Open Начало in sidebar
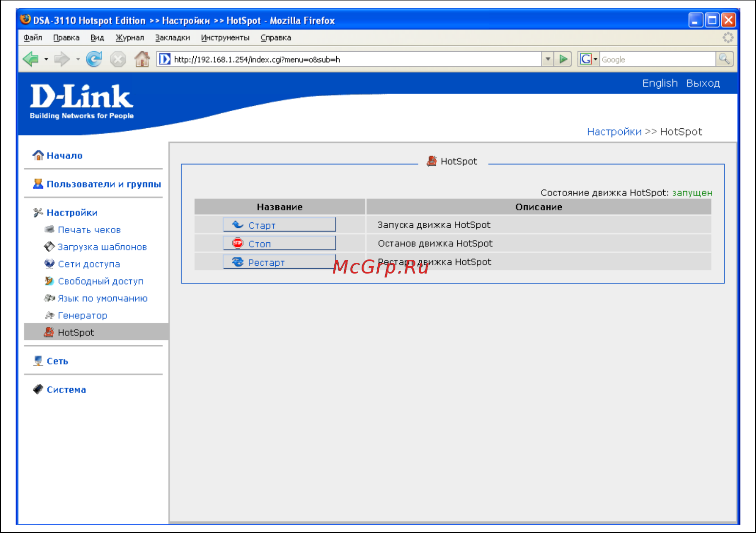The width and height of the screenshot is (756, 533). coord(64,156)
